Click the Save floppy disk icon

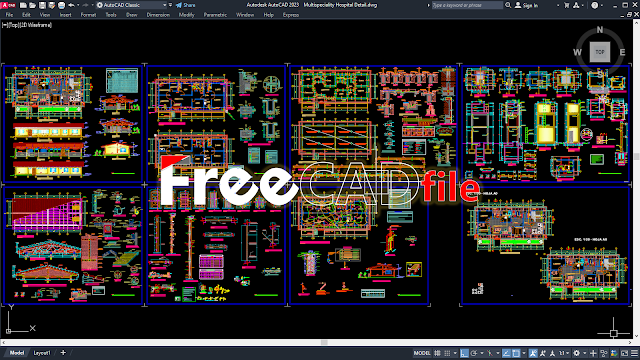pyautogui.click(x=42, y=5)
